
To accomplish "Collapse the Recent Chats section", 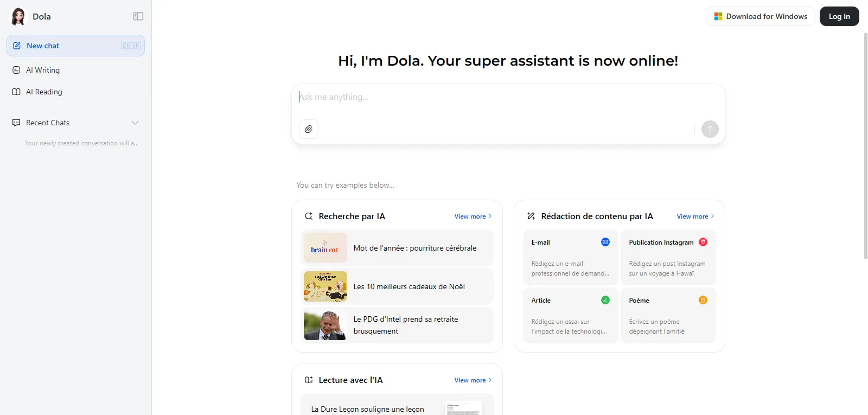I will 135,123.
